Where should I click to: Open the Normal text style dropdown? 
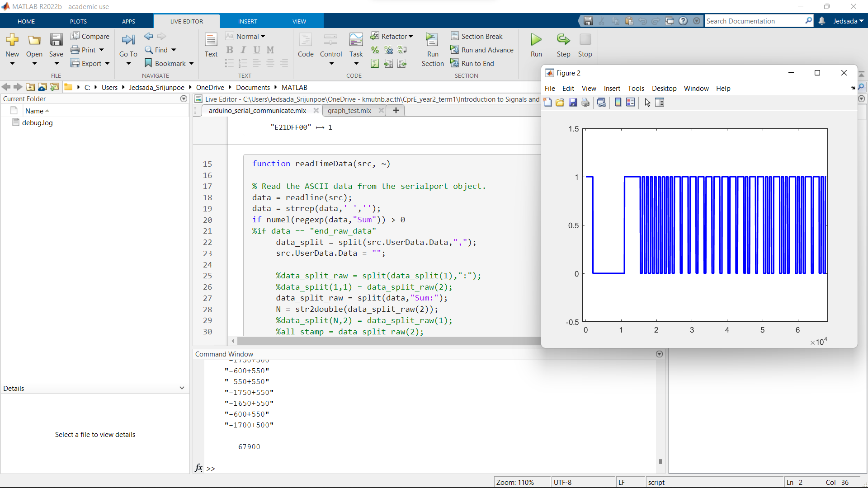246,36
